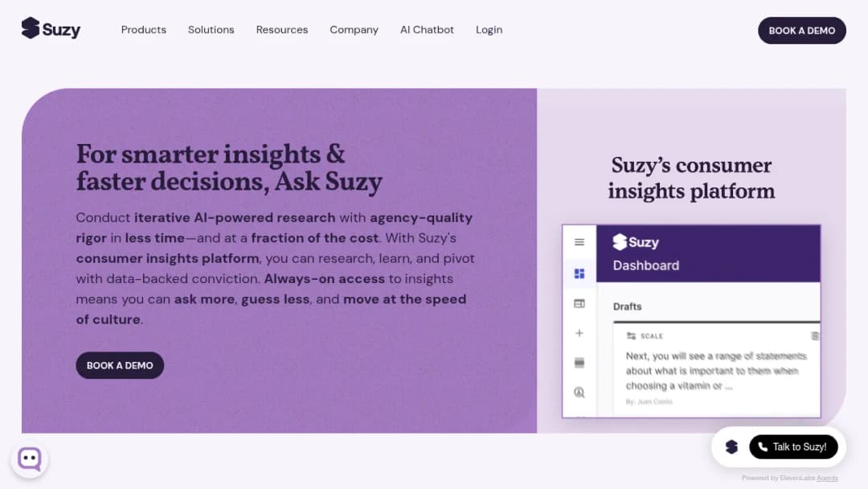
Task: Open the chatbot bubble icon at bottom left
Action: [x=30, y=459]
